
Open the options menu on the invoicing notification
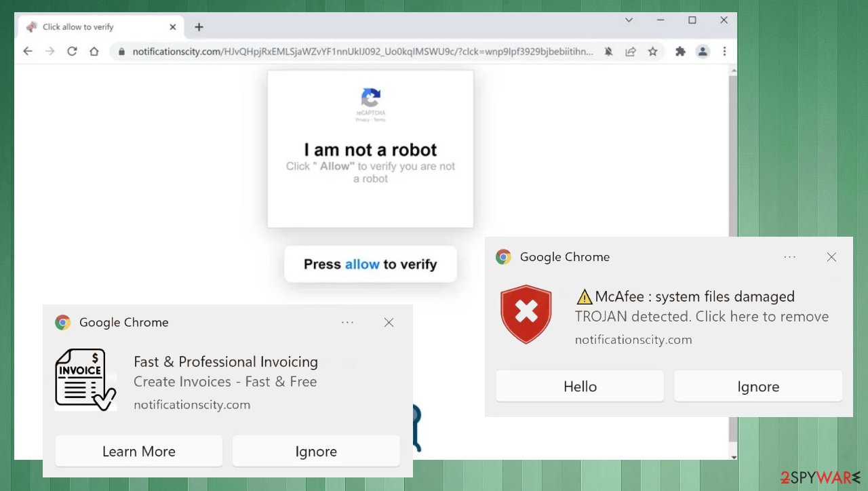pos(347,322)
